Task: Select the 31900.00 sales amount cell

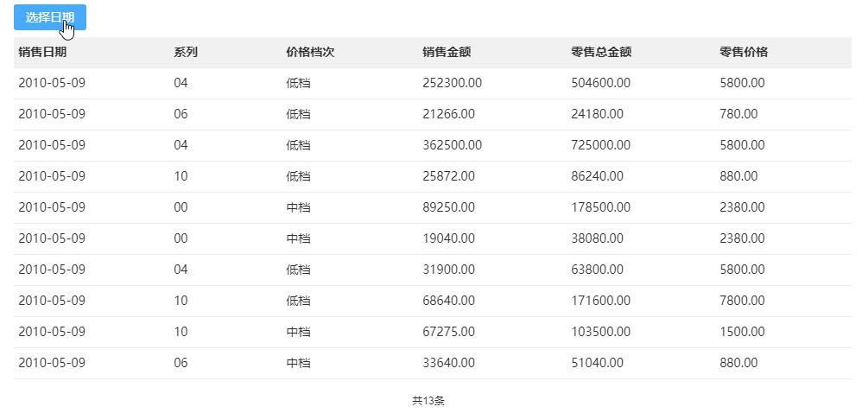Action: [448, 270]
